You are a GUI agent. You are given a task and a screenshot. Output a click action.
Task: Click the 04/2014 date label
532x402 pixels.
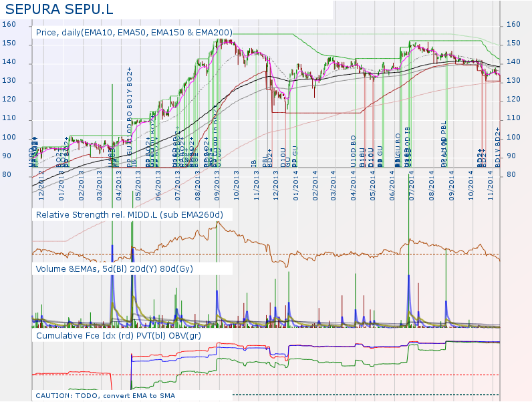(353, 186)
